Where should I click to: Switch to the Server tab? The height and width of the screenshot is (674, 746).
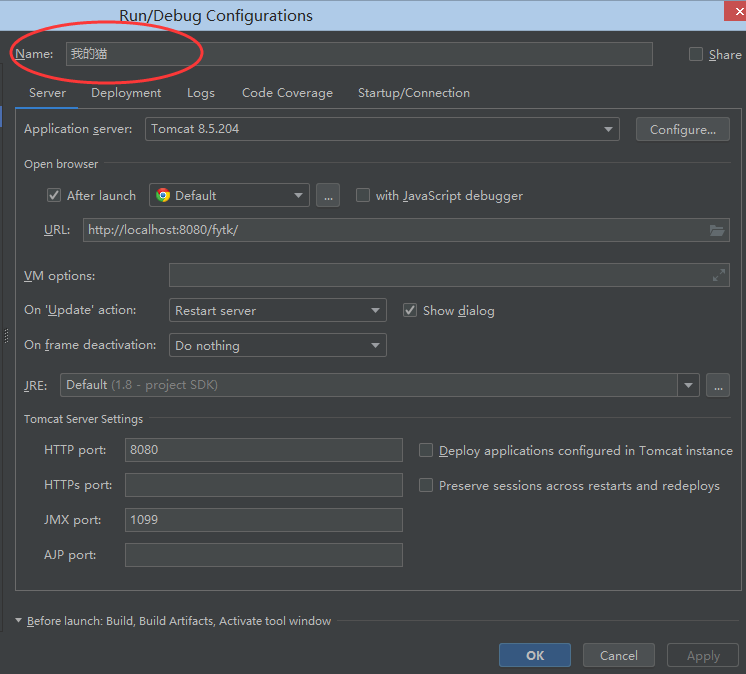coord(47,93)
